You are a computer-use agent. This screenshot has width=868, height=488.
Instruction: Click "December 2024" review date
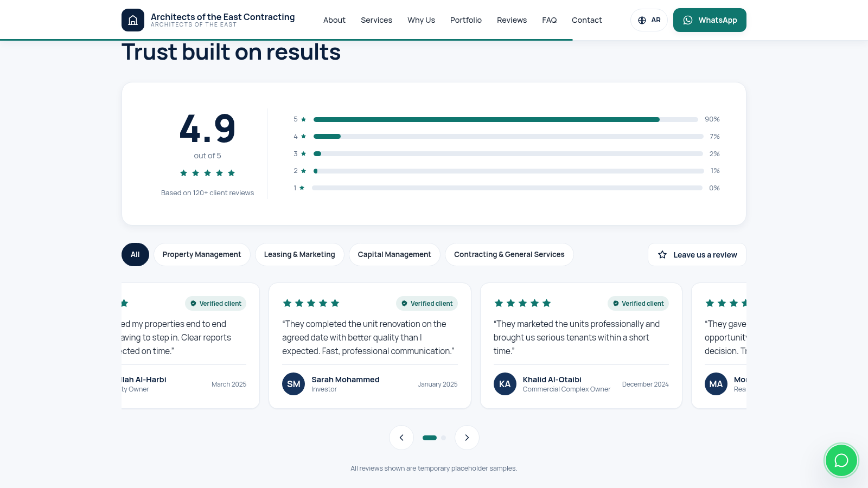(x=645, y=384)
